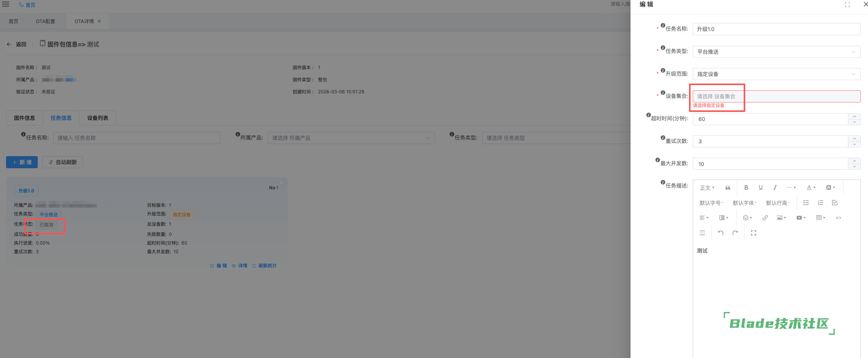Viewport: 868px width, 358px height.
Task: Click the undo arrow in editor toolbar
Action: (720, 233)
